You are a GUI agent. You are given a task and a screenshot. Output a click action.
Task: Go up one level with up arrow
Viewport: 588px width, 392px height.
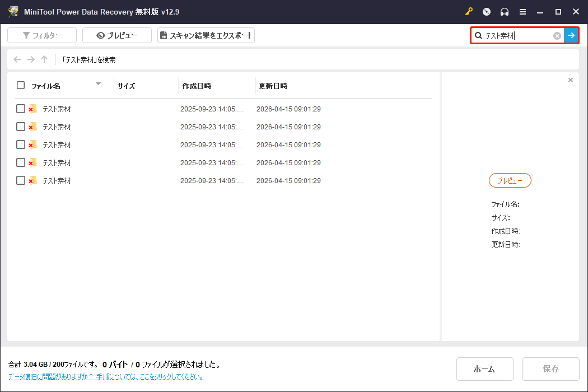tap(44, 59)
